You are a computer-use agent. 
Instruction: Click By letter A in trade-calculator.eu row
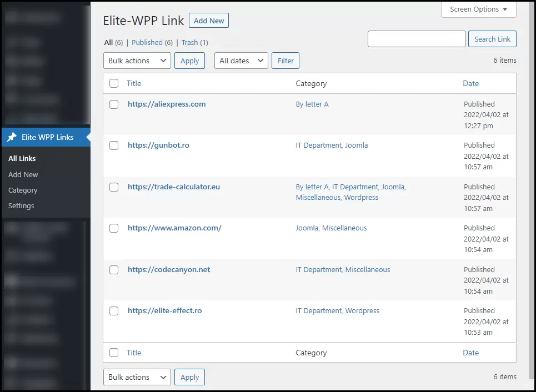pos(312,187)
